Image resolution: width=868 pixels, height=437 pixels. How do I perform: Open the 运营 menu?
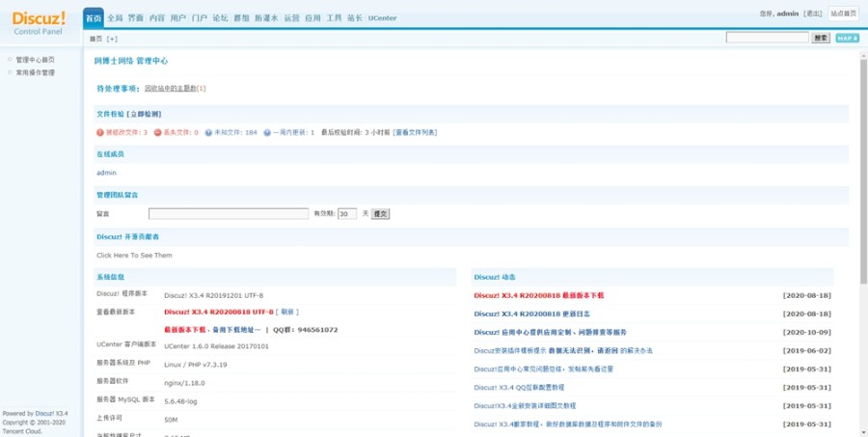(x=291, y=17)
